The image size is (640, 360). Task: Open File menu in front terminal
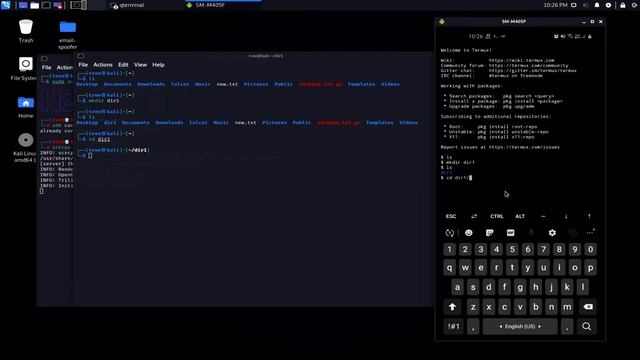pos(83,64)
